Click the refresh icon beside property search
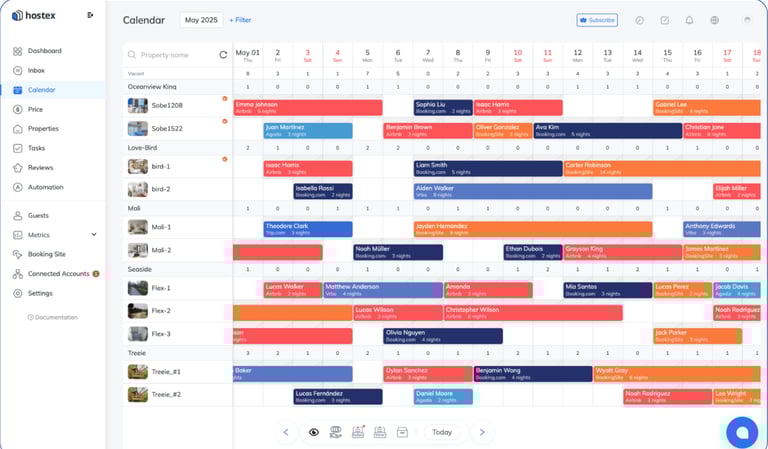Screen dimensions: 768x449 tap(223, 55)
